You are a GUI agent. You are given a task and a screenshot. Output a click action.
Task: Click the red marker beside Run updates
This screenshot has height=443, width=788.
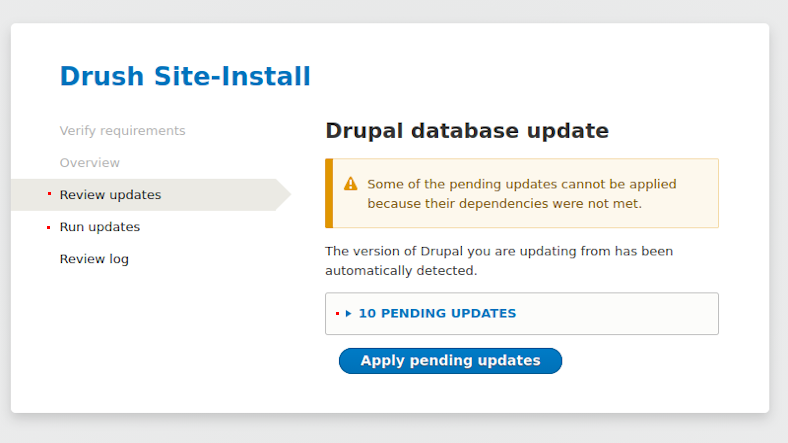click(x=49, y=227)
